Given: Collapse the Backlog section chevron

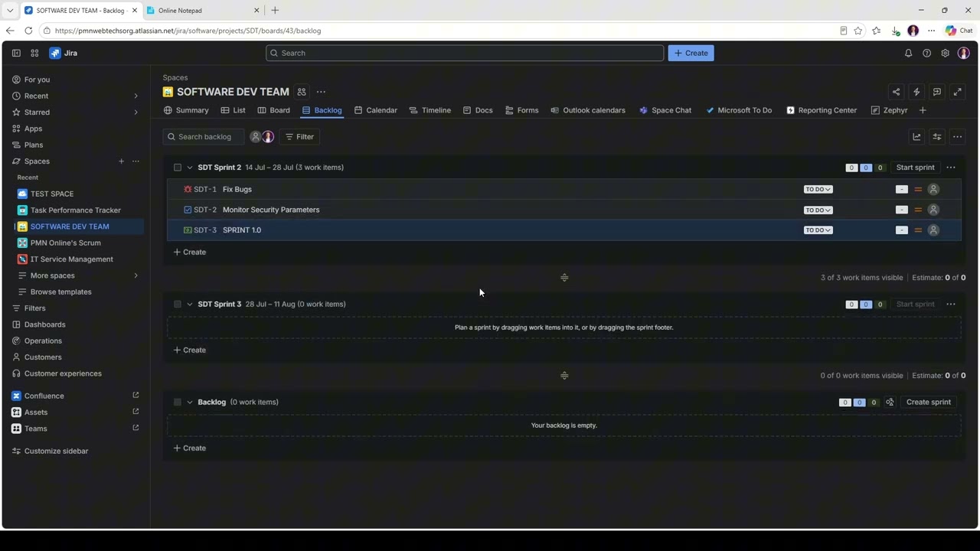Looking at the screenshot, I should (190, 403).
